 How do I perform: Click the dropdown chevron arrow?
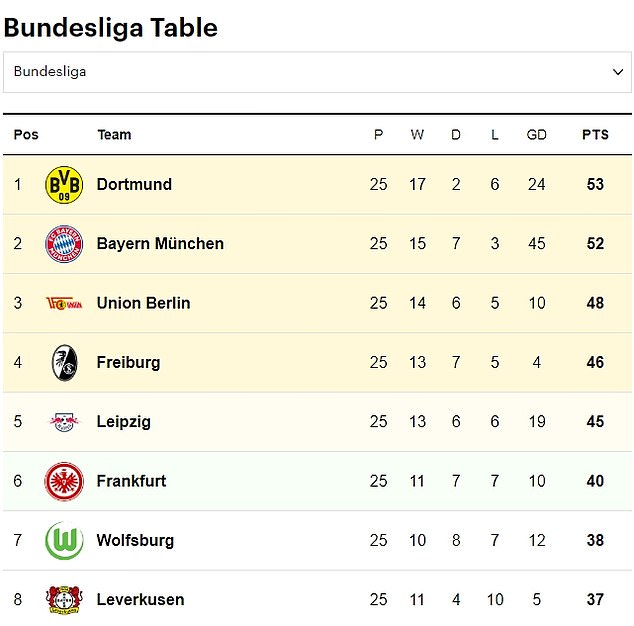[x=617, y=72]
